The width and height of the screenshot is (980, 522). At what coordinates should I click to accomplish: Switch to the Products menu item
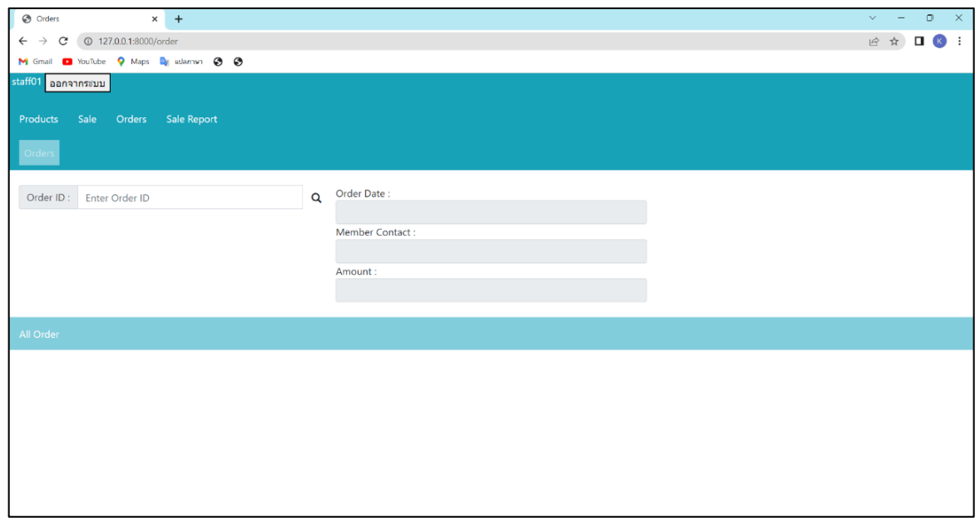tap(38, 119)
